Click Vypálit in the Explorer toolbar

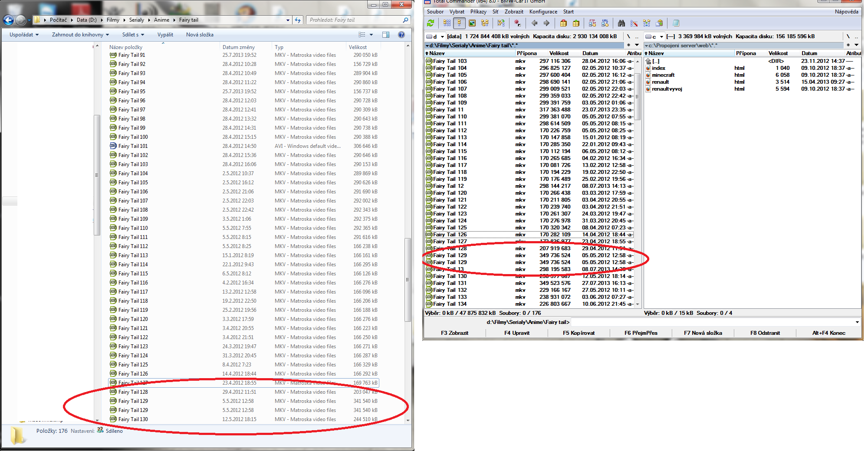pyautogui.click(x=165, y=35)
